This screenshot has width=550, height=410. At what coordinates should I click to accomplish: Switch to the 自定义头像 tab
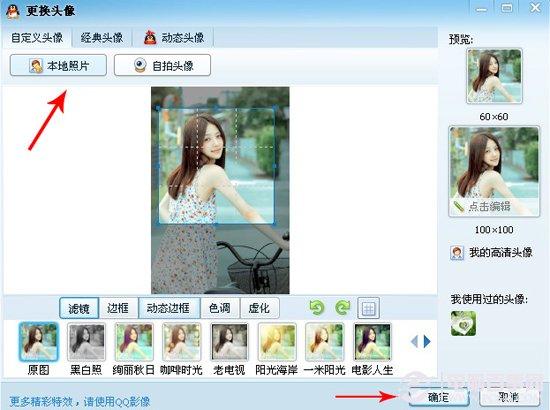(x=37, y=38)
